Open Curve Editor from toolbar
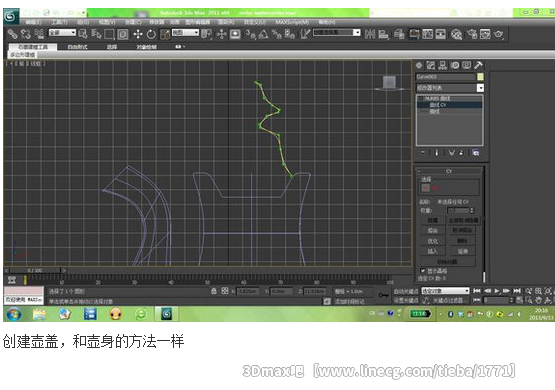The width and height of the screenshot is (555, 390). [428, 34]
